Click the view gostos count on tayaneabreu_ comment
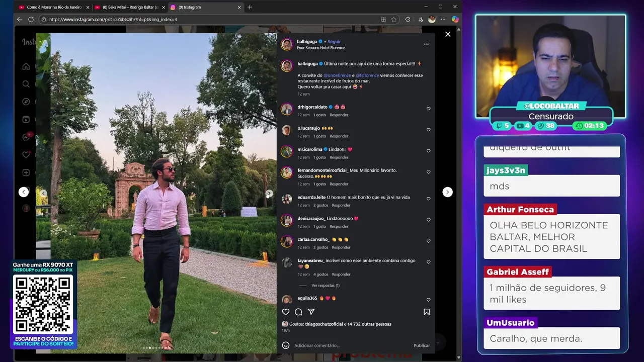This screenshot has width=644, height=362. click(321, 275)
